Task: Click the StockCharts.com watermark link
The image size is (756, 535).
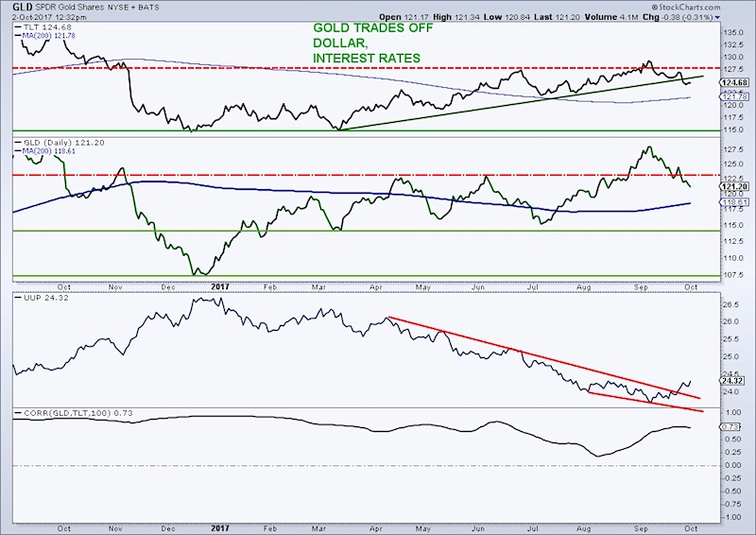Action: (x=686, y=7)
